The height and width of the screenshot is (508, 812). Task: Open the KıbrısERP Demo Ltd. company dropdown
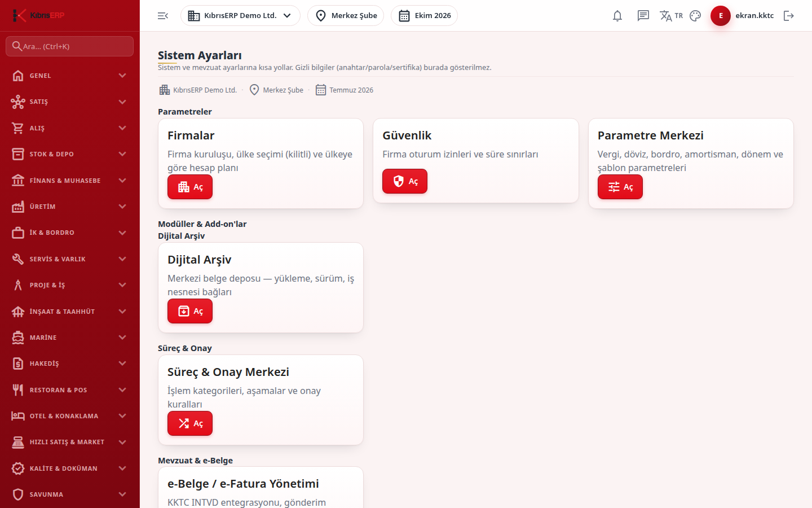pos(240,16)
